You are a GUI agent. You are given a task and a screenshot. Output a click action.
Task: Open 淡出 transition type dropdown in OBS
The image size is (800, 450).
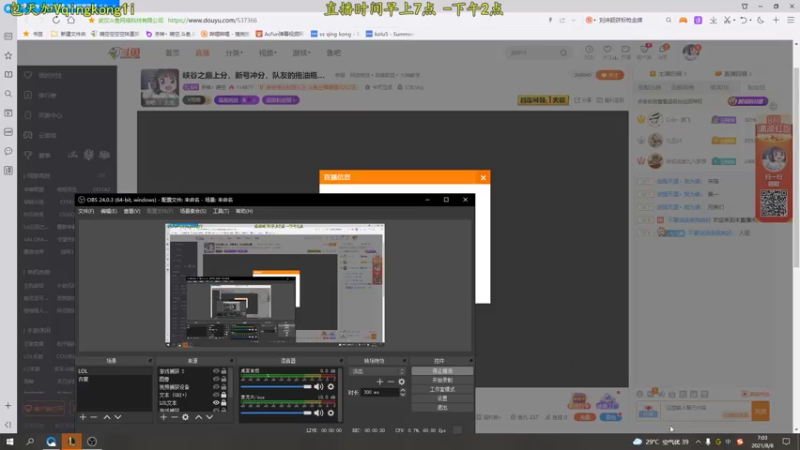click(377, 371)
